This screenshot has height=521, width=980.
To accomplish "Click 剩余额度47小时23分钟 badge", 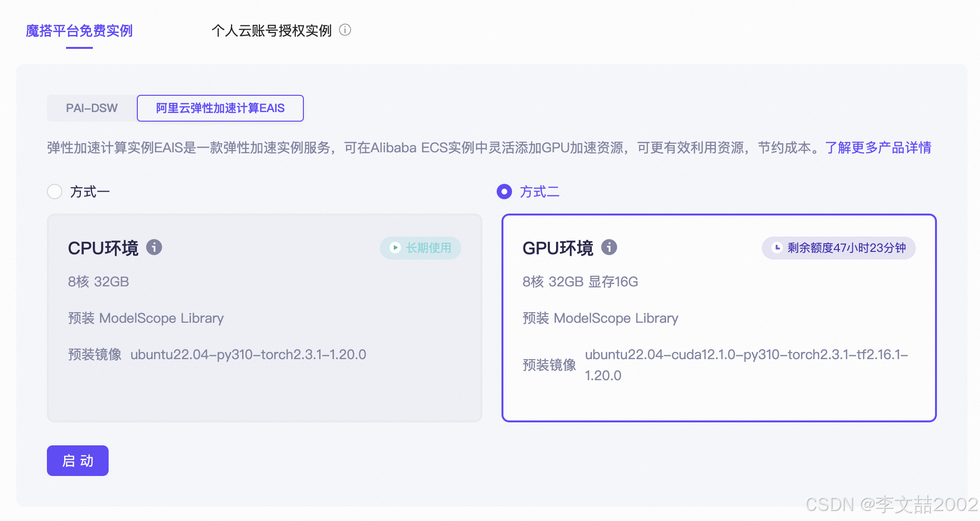I will click(x=846, y=248).
